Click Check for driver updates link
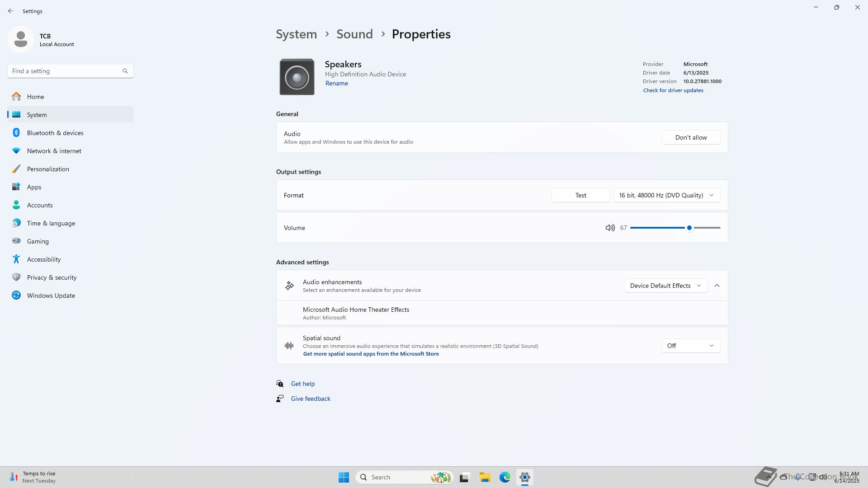Screen dimensions: 868x488 673,90
